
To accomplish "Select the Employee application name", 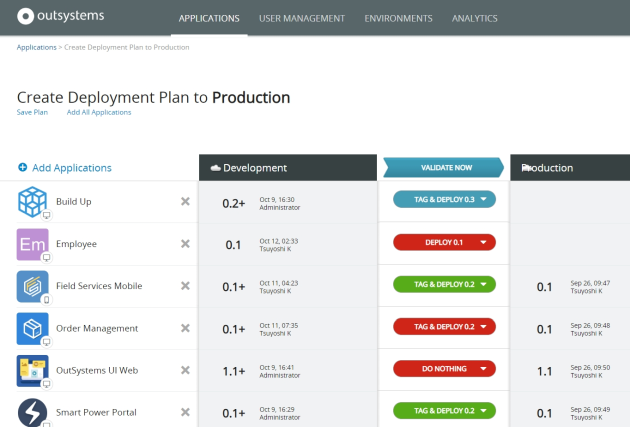I will click(x=76, y=244).
